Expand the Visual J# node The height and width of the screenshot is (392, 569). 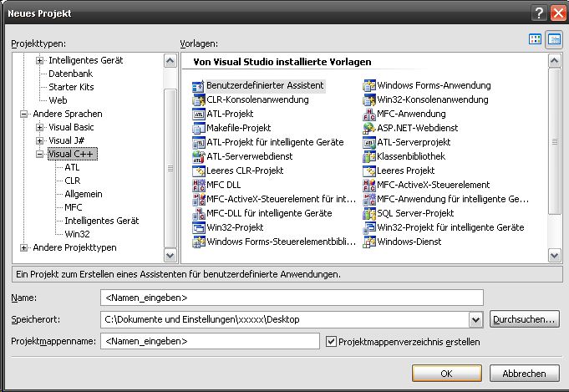click(39, 140)
